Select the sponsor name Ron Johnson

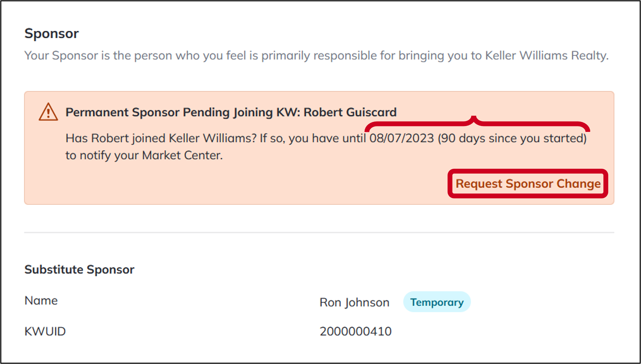click(x=354, y=302)
